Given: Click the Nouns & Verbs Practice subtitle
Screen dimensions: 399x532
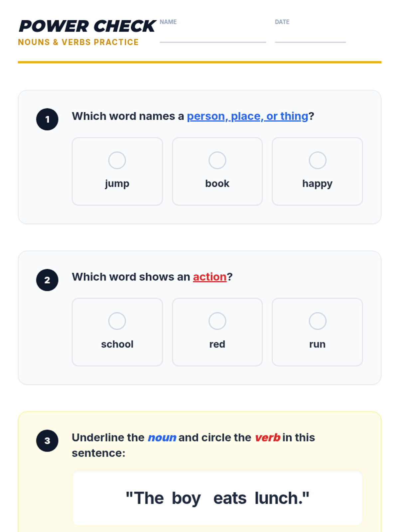Looking at the screenshot, I should pos(78,42).
